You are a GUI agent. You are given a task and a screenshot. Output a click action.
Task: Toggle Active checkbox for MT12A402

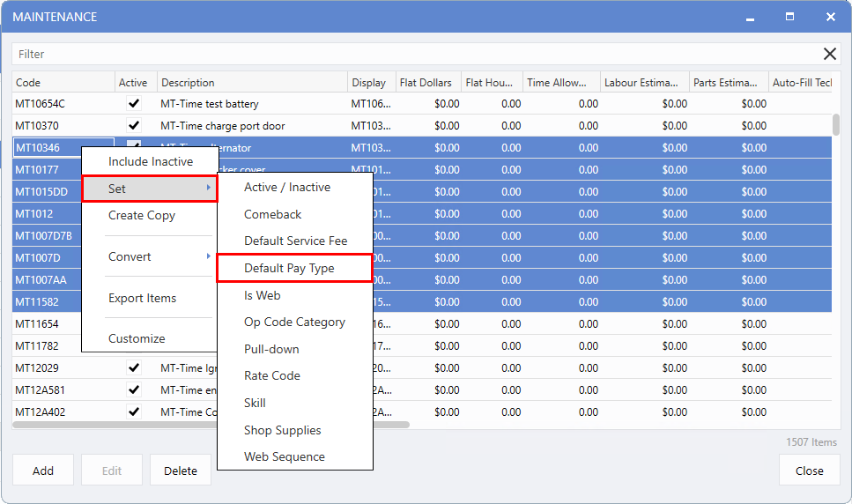tap(134, 411)
